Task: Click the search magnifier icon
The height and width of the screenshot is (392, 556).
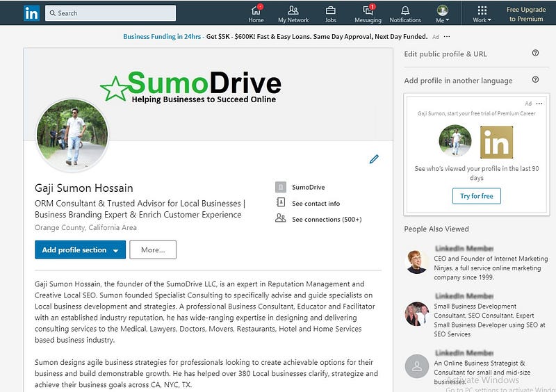Action: (53, 13)
